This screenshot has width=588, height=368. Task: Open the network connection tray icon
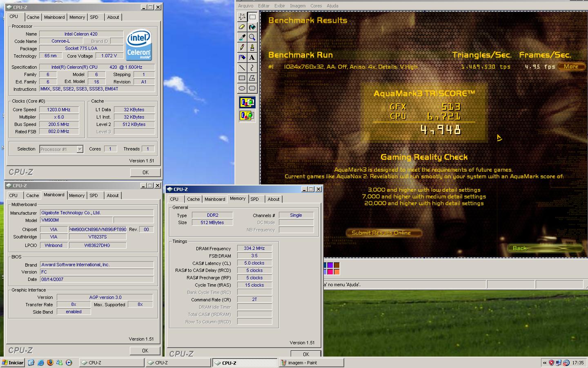(x=559, y=363)
